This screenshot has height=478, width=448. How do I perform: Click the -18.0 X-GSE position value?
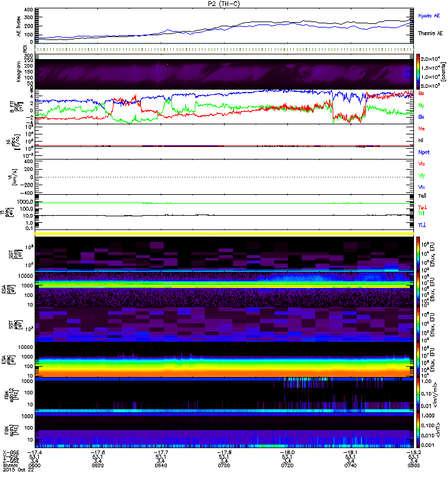click(287, 452)
